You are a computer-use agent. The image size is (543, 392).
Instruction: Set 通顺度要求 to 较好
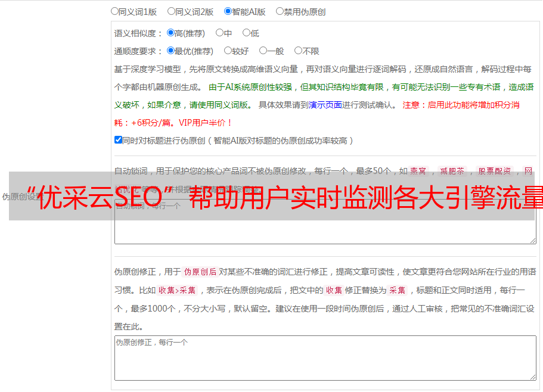point(228,51)
